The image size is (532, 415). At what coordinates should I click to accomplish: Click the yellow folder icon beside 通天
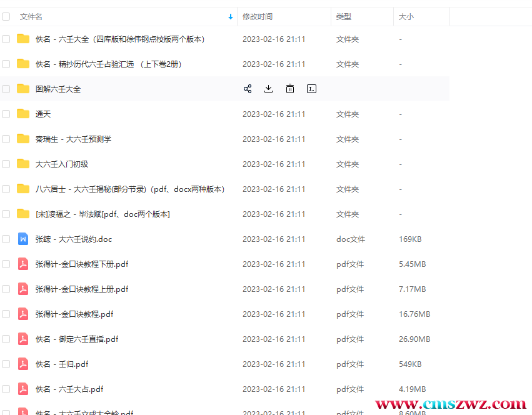click(x=23, y=114)
